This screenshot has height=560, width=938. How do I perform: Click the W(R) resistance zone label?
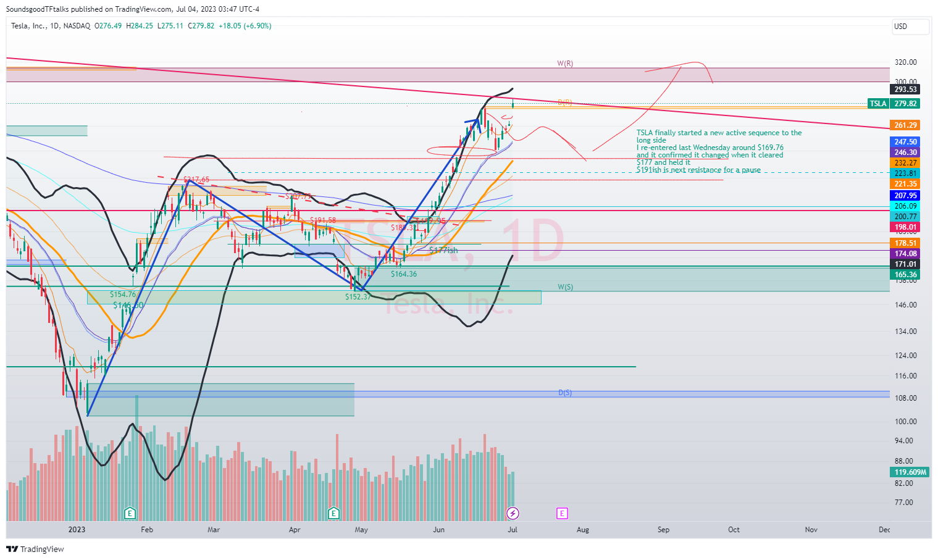tap(565, 64)
